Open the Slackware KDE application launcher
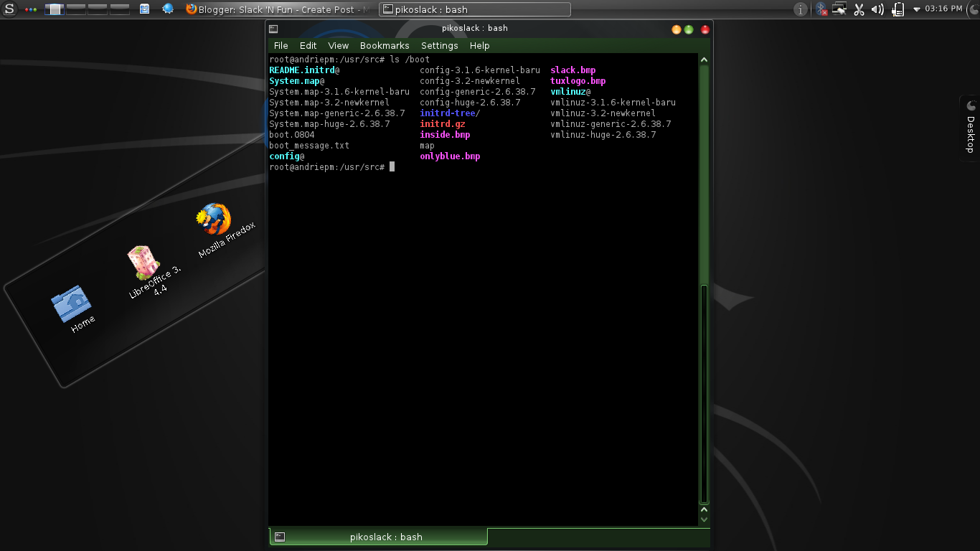This screenshot has height=551, width=980. click(x=9, y=9)
